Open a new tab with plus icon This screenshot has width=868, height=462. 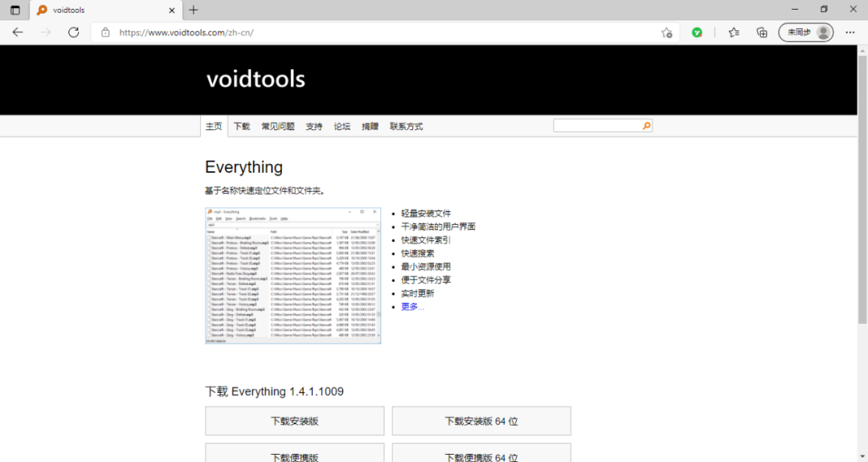tap(193, 10)
